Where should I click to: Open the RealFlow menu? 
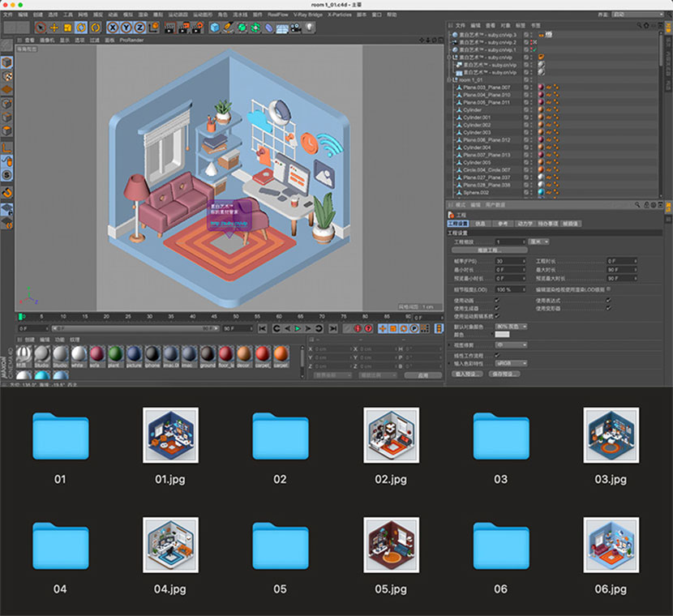(x=278, y=15)
